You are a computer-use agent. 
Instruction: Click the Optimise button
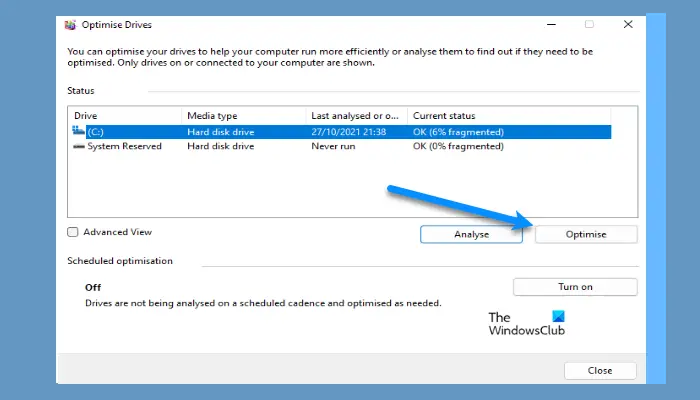click(586, 234)
